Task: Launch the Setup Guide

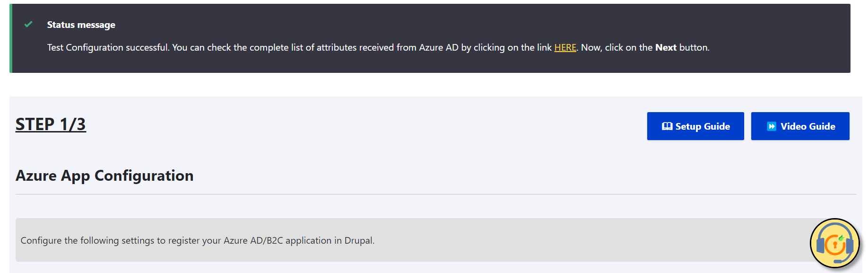Action: pos(695,126)
